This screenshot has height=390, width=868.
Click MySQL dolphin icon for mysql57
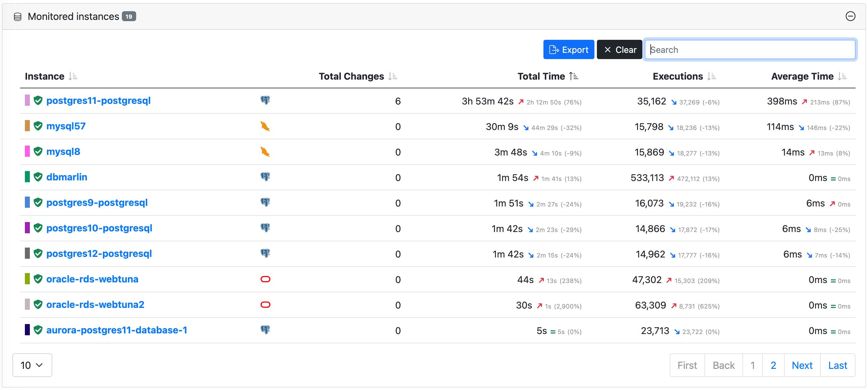(x=265, y=126)
